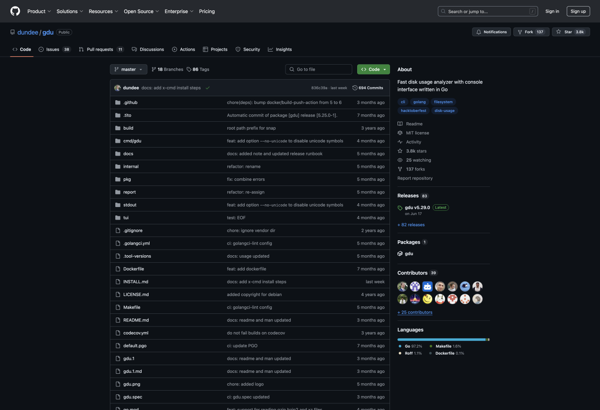Open commit 'chore: added logo' message
The width and height of the screenshot is (600, 410).
click(245, 384)
